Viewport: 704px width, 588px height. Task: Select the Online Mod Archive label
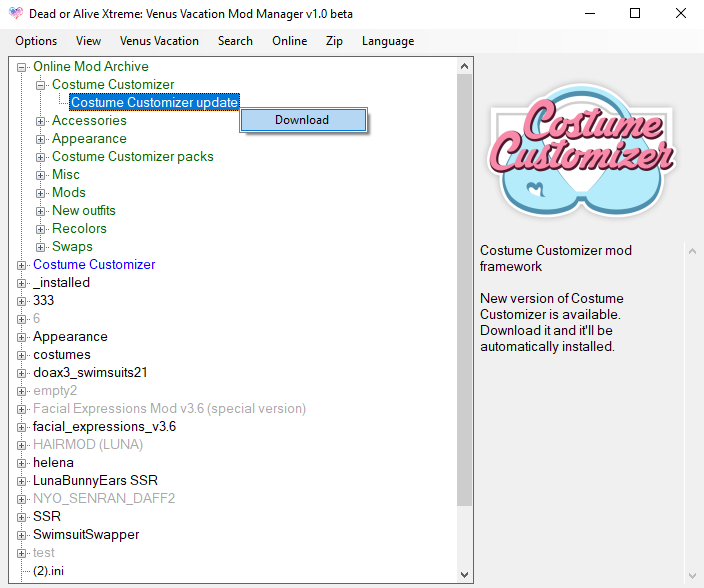point(91,66)
